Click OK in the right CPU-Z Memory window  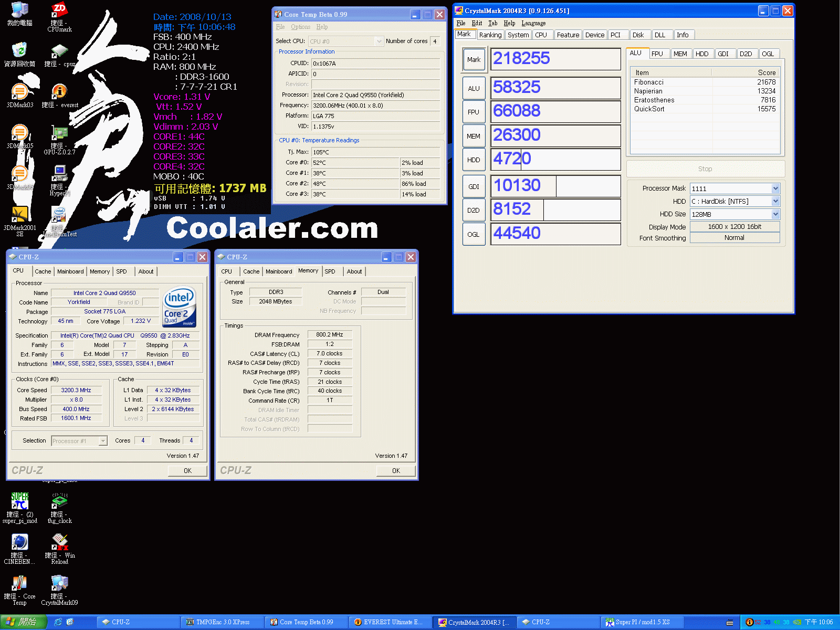pyautogui.click(x=396, y=471)
